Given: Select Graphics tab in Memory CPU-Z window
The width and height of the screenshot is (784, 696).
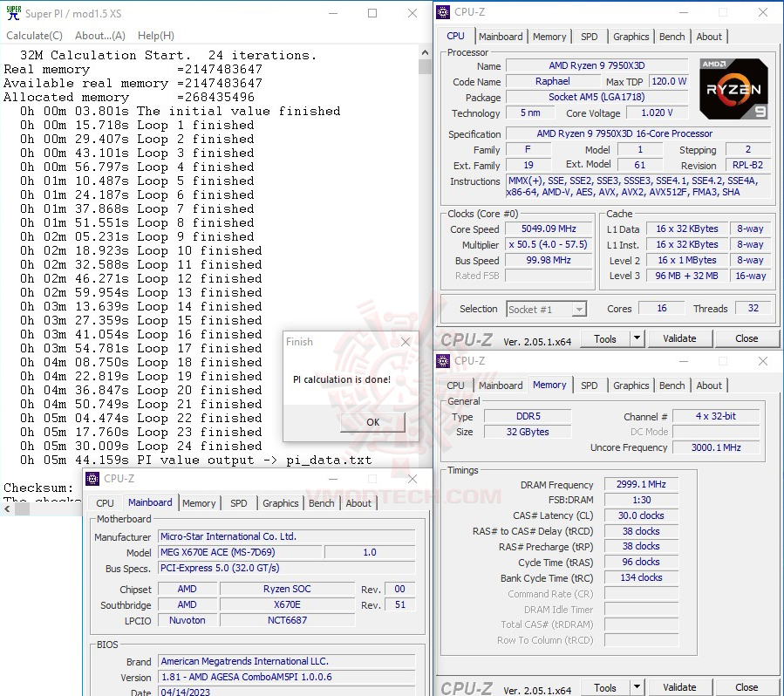Looking at the screenshot, I should pyautogui.click(x=631, y=386).
